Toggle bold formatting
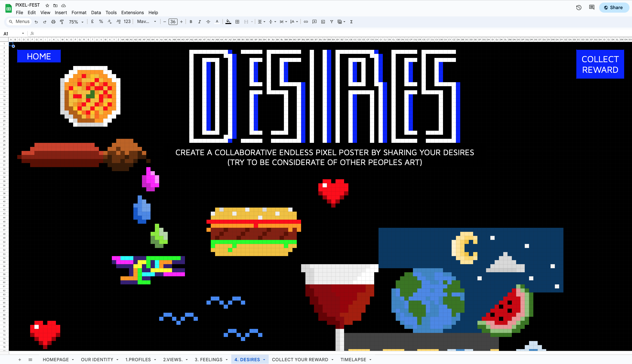The width and height of the screenshot is (632, 364). tap(191, 22)
